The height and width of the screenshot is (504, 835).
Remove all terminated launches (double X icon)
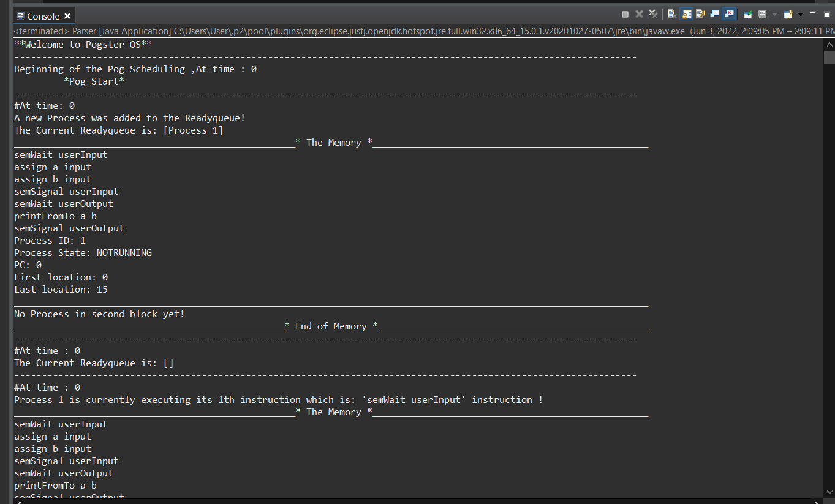click(653, 14)
